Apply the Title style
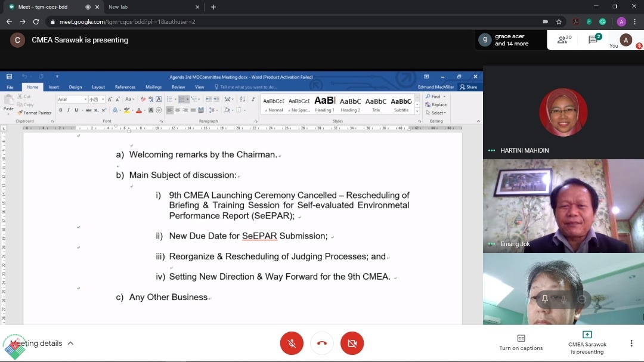 376,104
